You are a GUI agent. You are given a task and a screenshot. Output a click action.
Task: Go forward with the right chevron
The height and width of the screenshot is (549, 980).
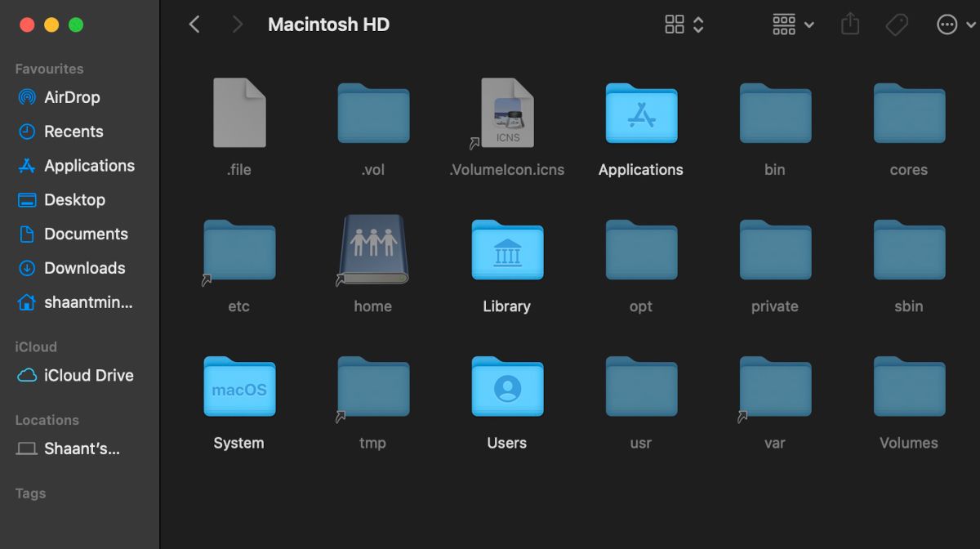pos(238,25)
